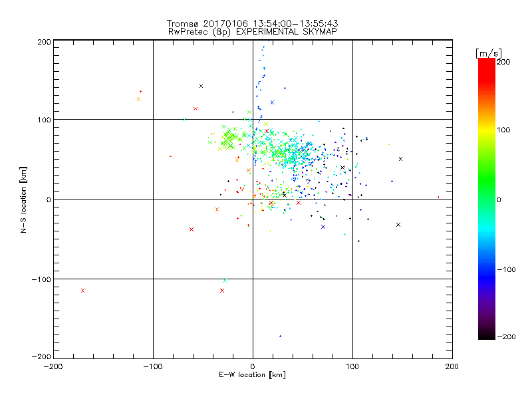Click the colorbar '-100' label
532x399 pixels.
(506, 269)
